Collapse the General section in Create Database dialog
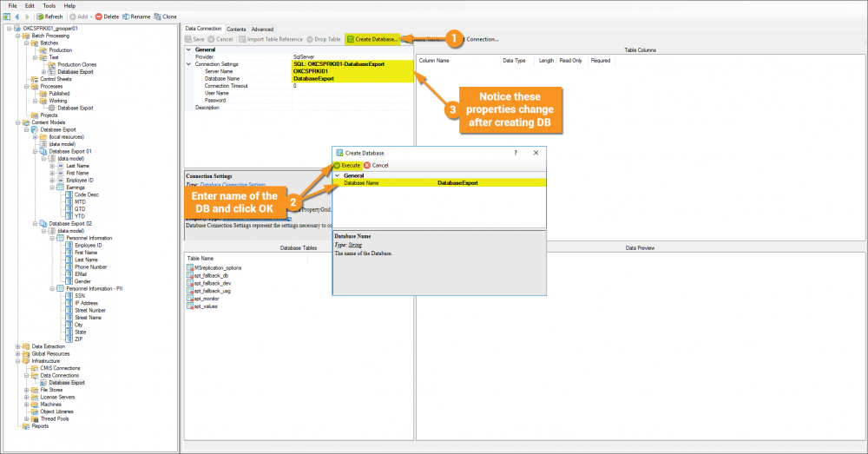 point(337,175)
